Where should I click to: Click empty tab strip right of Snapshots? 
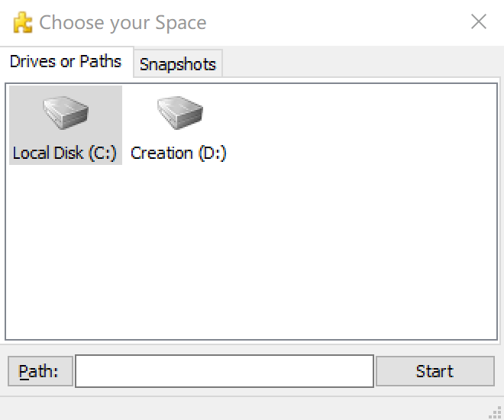coord(359,64)
